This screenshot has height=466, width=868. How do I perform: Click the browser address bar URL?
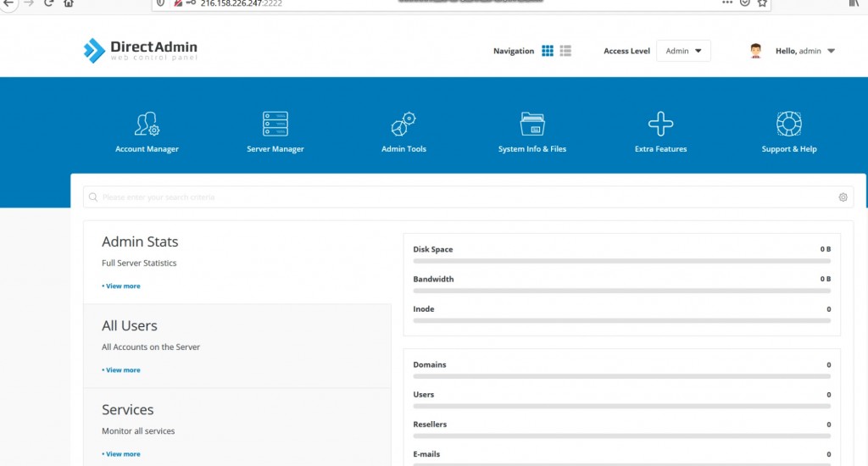coord(242,3)
